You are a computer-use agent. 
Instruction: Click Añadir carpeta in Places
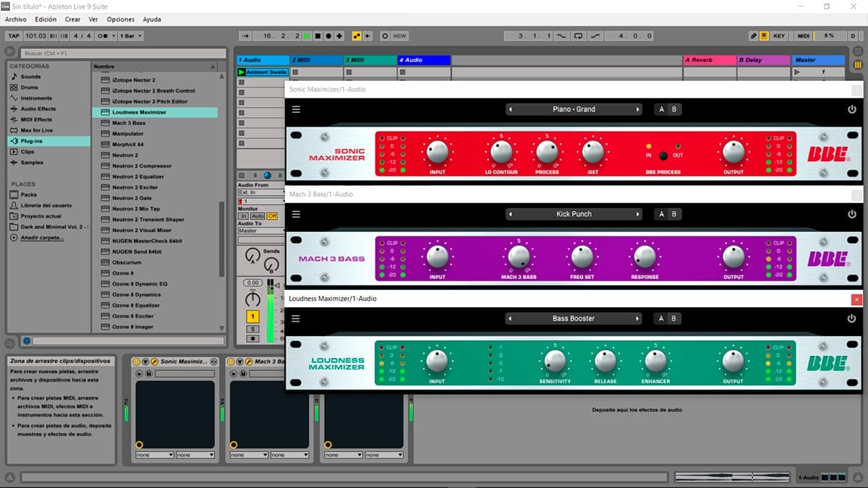pos(41,237)
